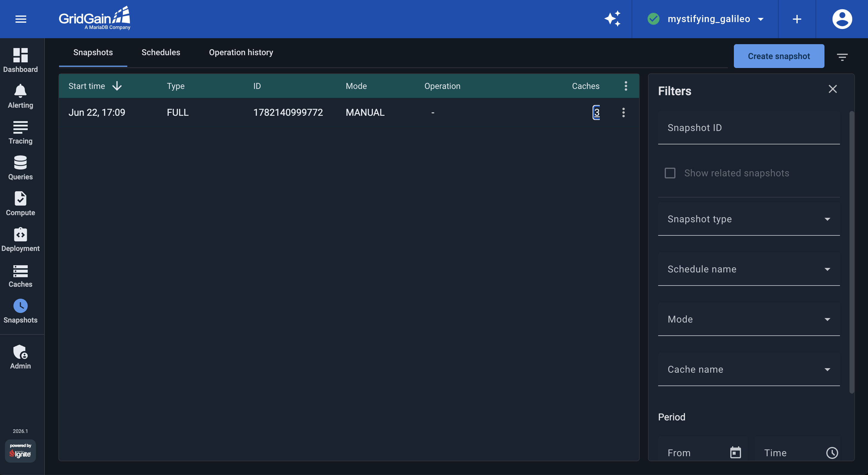868x475 pixels.
Task: Click the Create snapshot button
Action: (x=779, y=56)
